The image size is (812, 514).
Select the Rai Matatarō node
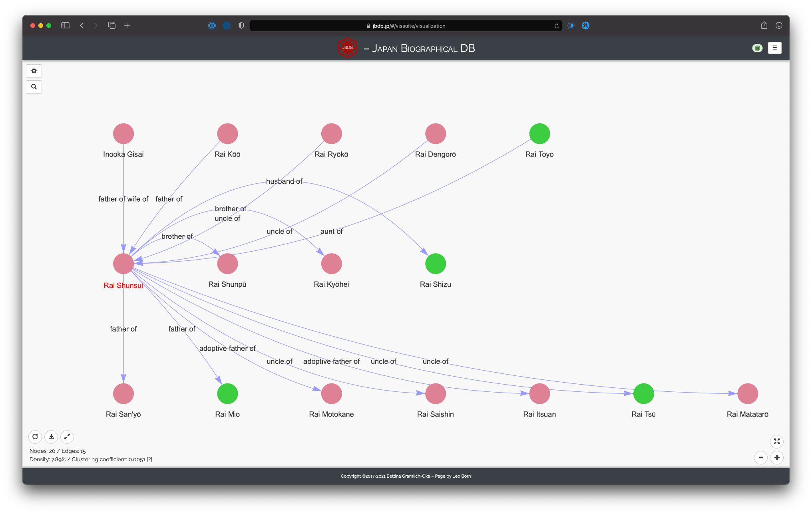click(x=748, y=394)
